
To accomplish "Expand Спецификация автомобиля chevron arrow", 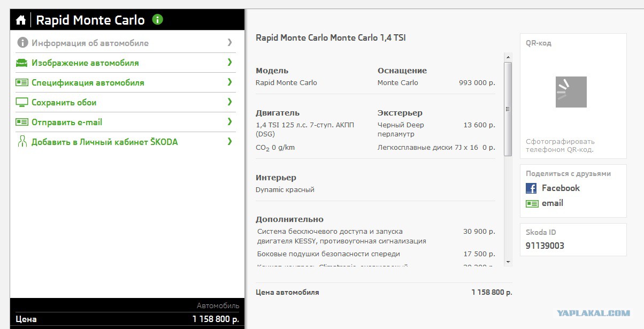I will coord(229,82).
